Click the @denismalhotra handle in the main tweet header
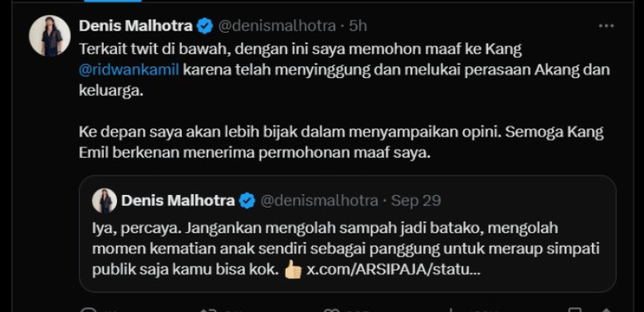 [279, 26]
